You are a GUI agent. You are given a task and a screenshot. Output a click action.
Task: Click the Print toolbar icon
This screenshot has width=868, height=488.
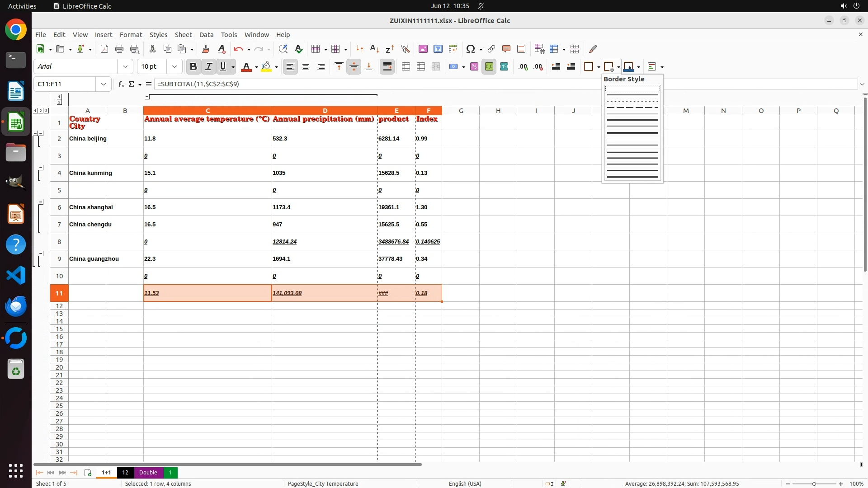(x=119, y=49)
